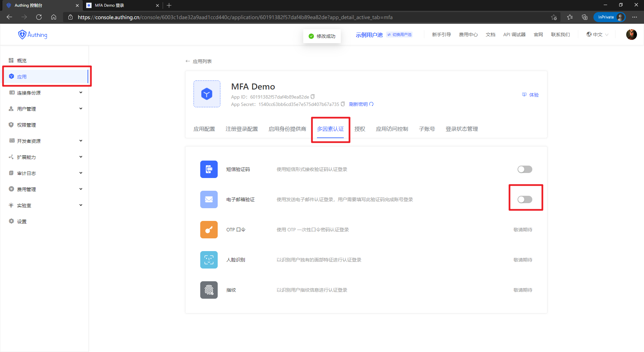Open the browser favorites star list
The height and width of the screenshot is (352, 644).
click(x=570, y=17)
